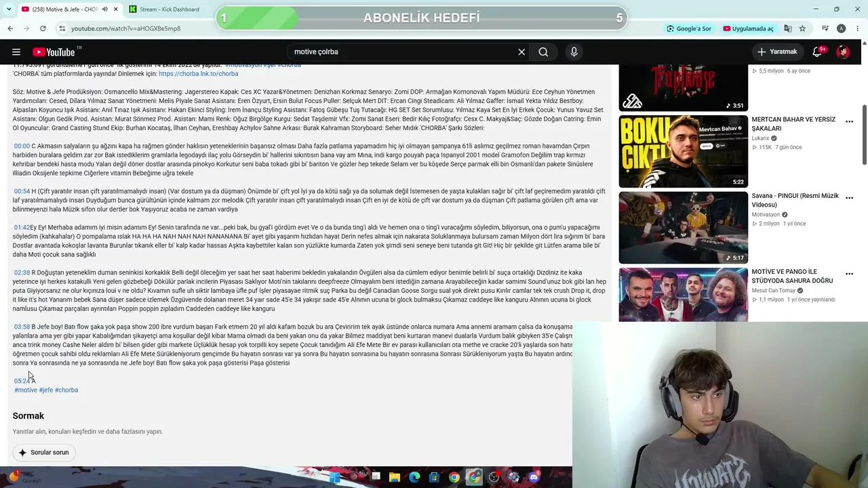Open the Mesut Can Tomay channel name

tap(773, 291)
